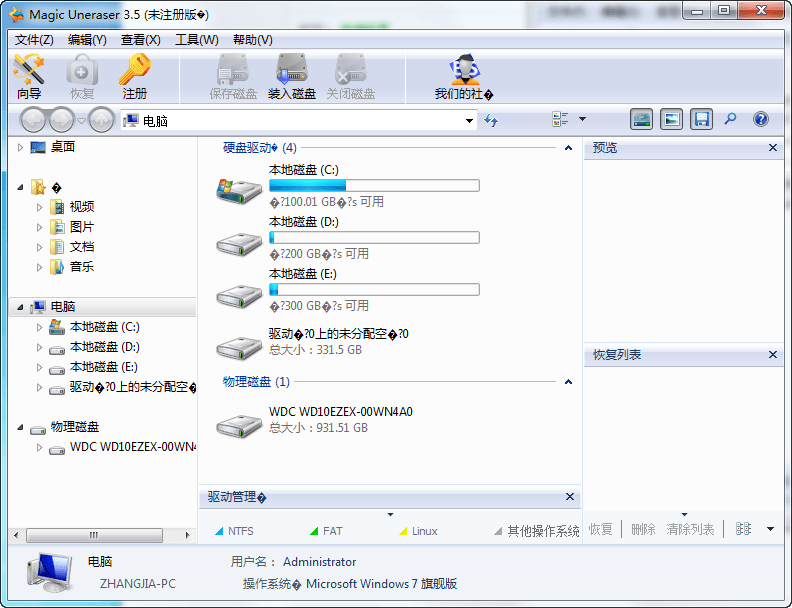
Task: Click the 恢复 recover toolbar icon
Action: coord(81,76)
